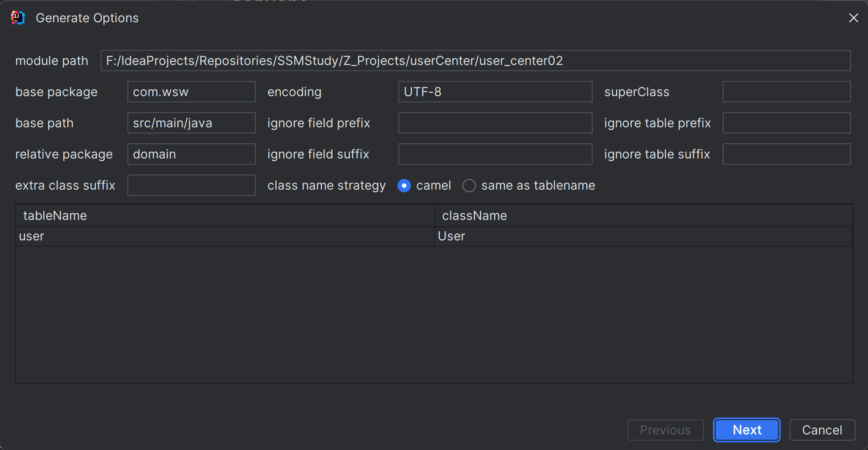
Task: Click the encoding UTF-8 field
Action: point(495,92)
